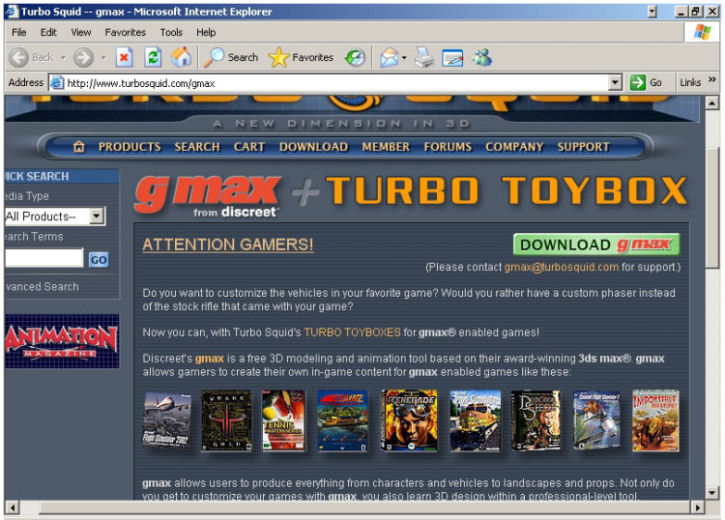Click the DOWNLOAD navigation link
725x520 pixels.
(313, 147)
